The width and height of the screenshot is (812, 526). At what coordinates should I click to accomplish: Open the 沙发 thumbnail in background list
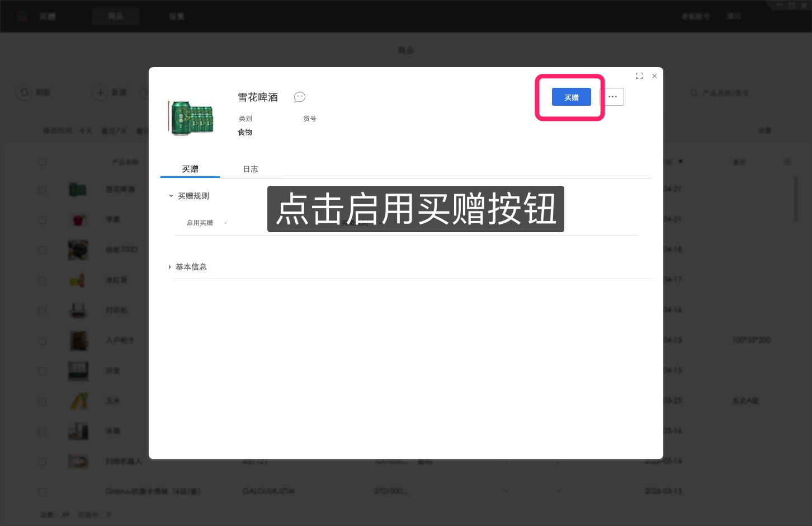(x=78, y=370)
